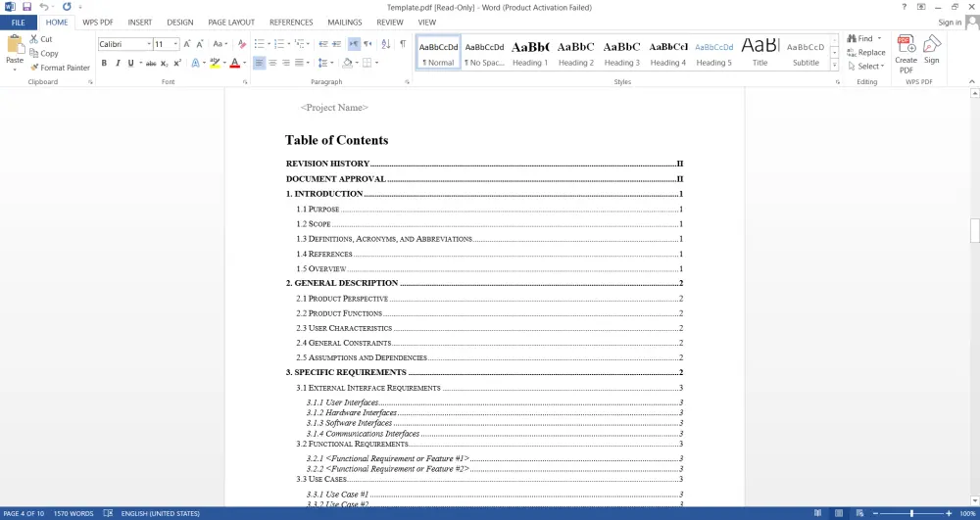Click the Web Layout view icon in status bar

(x=860, y=513)
